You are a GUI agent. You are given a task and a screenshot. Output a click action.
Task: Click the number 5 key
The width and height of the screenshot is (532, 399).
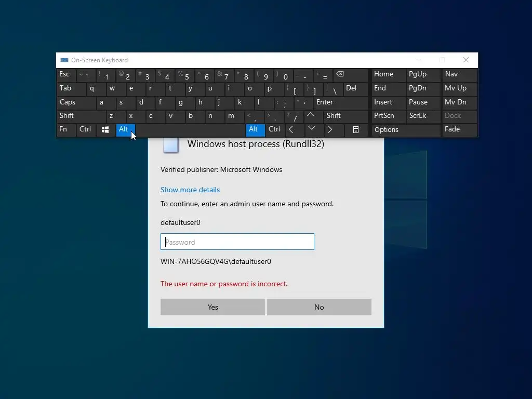[x=184, y=75]
